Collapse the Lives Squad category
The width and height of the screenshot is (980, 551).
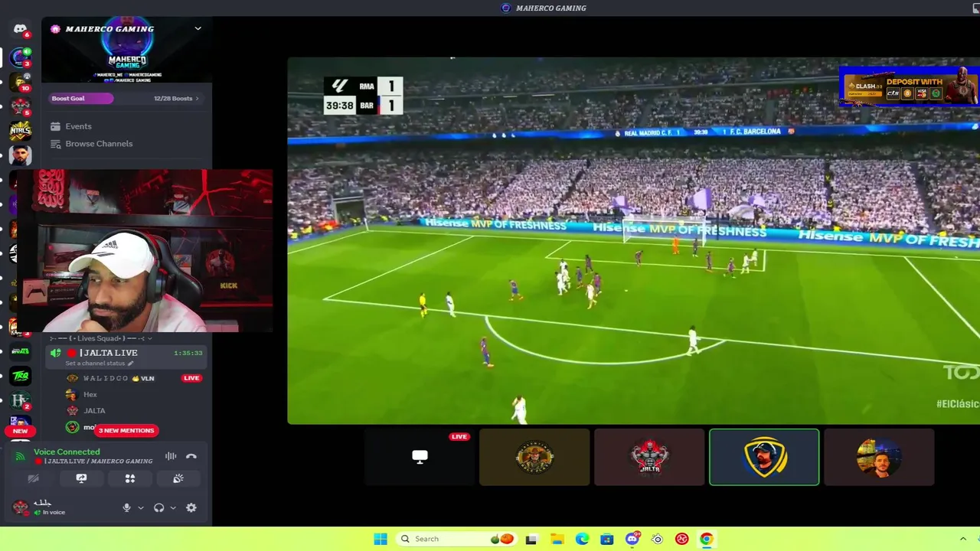tap(100, 338)
